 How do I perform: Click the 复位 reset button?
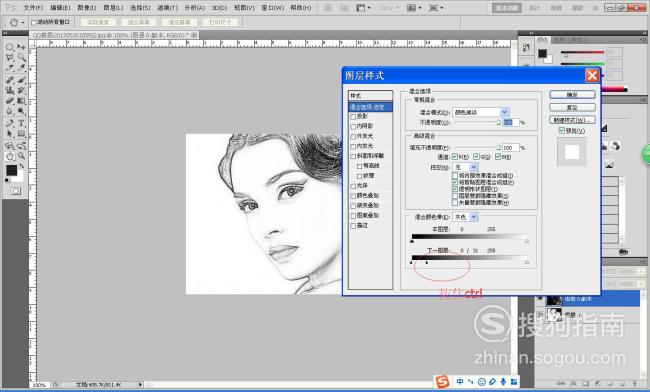572,107
